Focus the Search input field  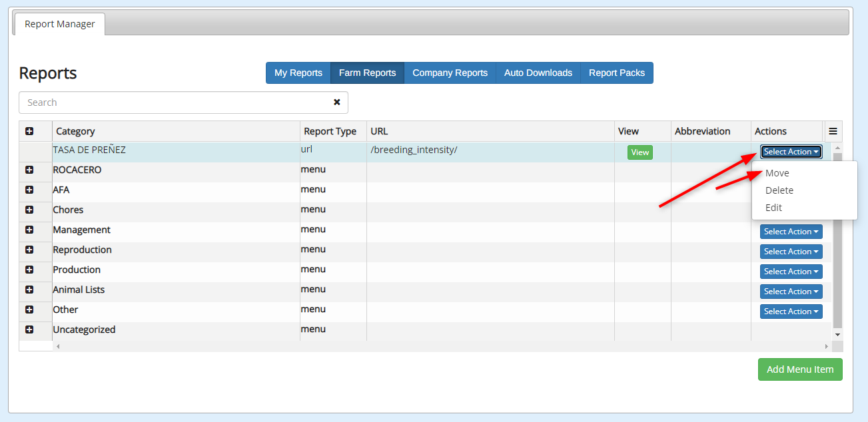tap(173, 103)
